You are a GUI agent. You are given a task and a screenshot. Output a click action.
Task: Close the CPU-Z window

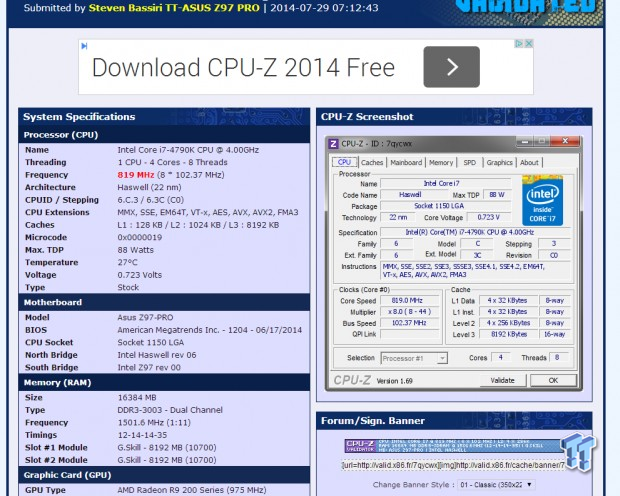tap(565, 141)
